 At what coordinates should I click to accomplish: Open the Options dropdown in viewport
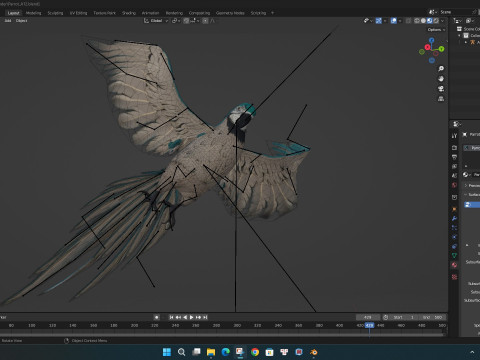click(x=436, y=30)
